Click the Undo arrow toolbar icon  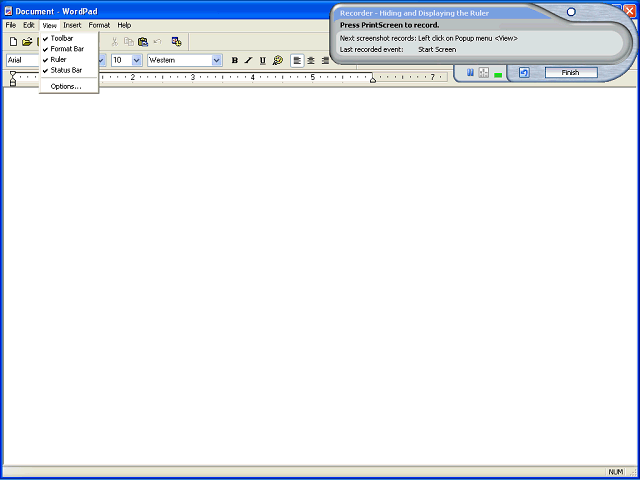158,42
